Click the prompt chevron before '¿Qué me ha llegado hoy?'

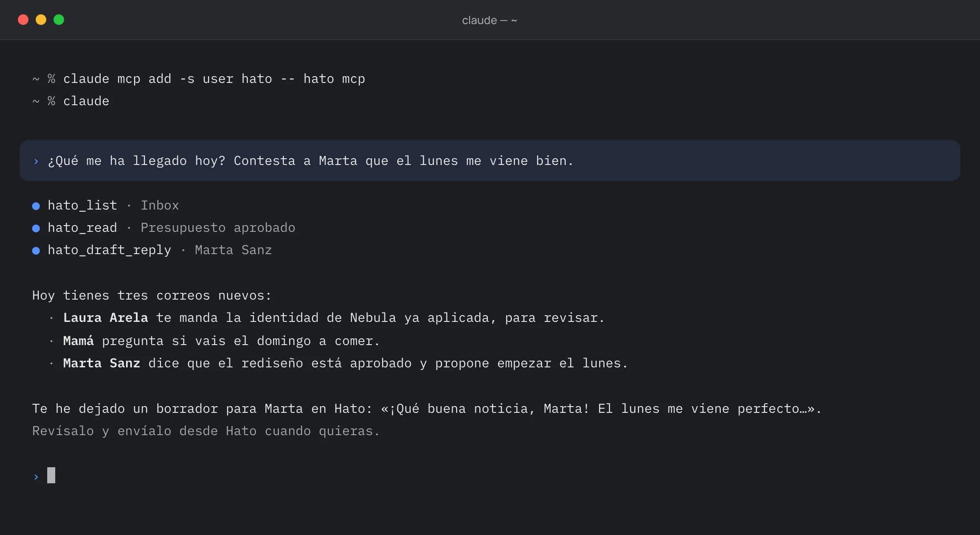tap(36, 161)
